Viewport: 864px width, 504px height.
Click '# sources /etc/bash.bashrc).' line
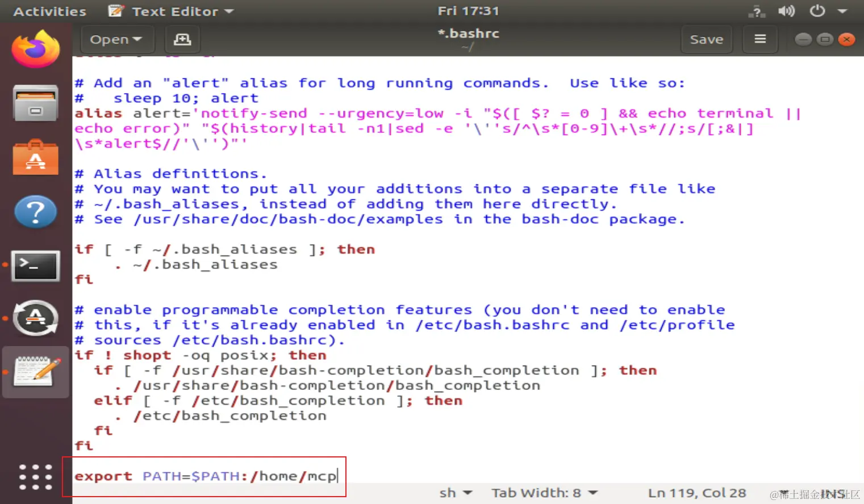tap(210, 341)
